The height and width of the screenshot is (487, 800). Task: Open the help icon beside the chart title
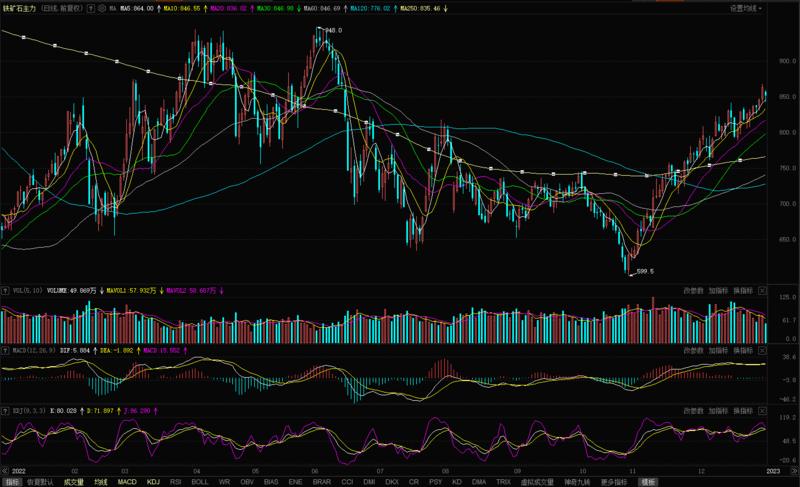91,9
